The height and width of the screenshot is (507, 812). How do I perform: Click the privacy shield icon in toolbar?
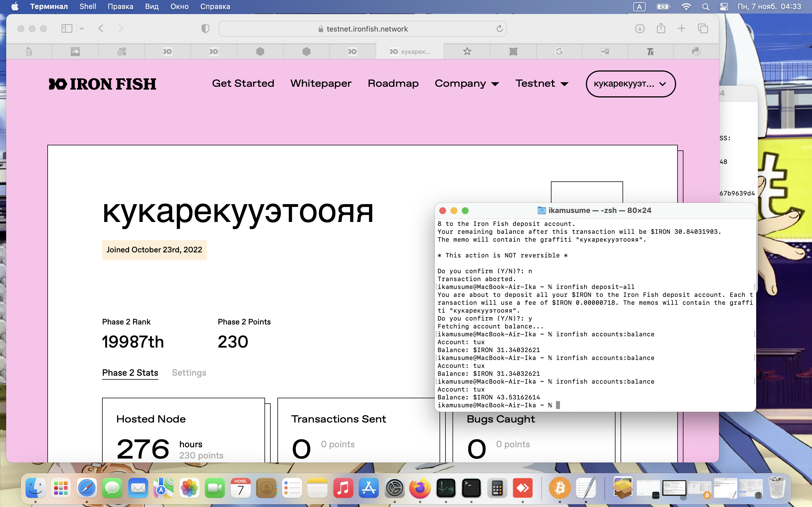point(205,28)
